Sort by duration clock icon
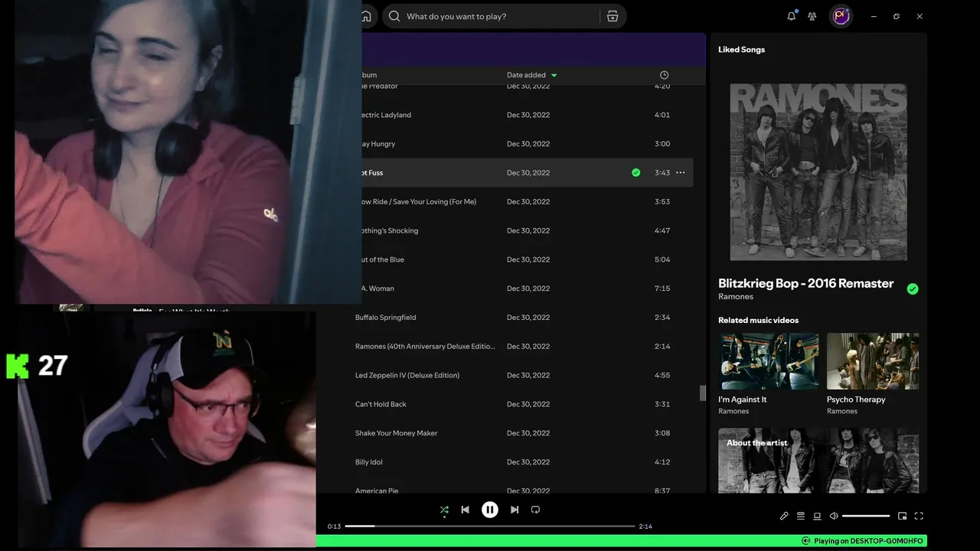Viewport: 980px width, 551px height. pos(664,75)
